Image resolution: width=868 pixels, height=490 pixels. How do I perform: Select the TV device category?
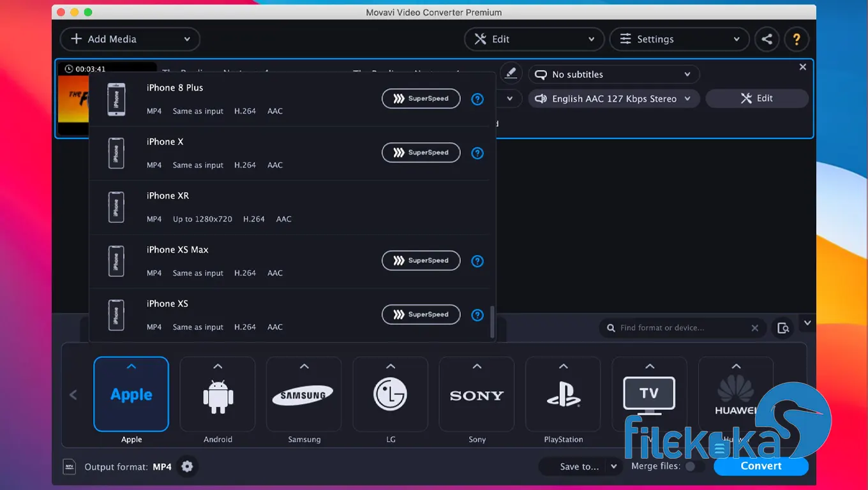click(650, 394)
